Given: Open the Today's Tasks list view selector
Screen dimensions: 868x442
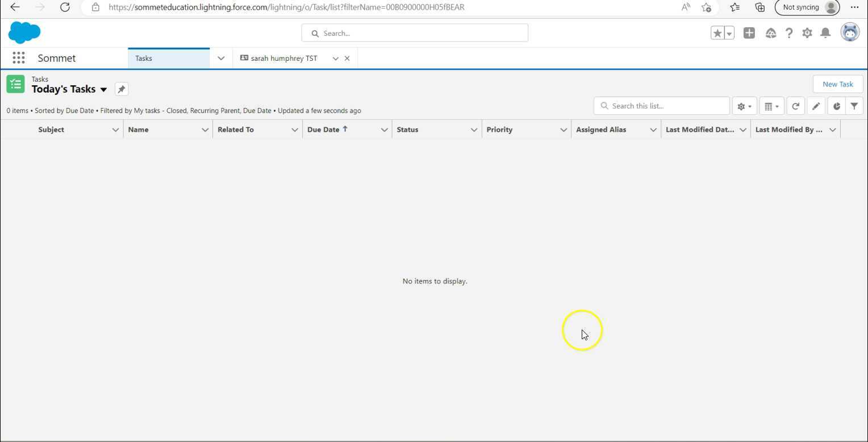Looking at the screenshot, I should tap(103, 89).
